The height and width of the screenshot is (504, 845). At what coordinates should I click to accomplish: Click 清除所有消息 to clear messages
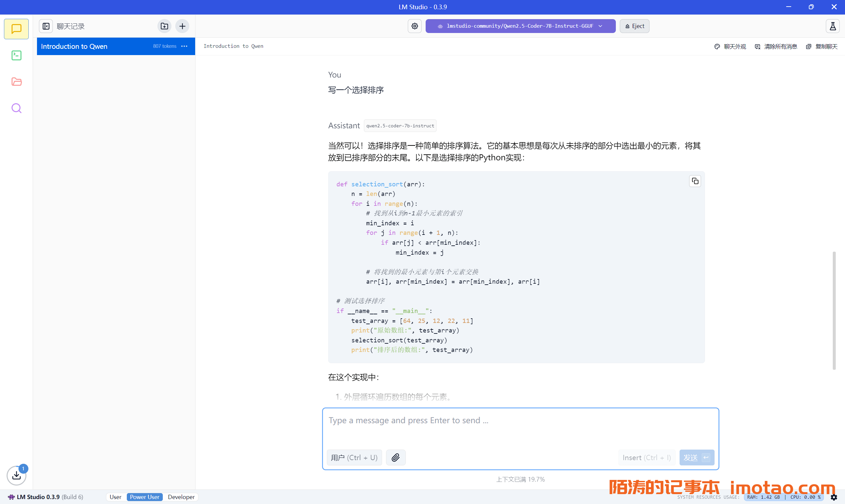point(776,47)
